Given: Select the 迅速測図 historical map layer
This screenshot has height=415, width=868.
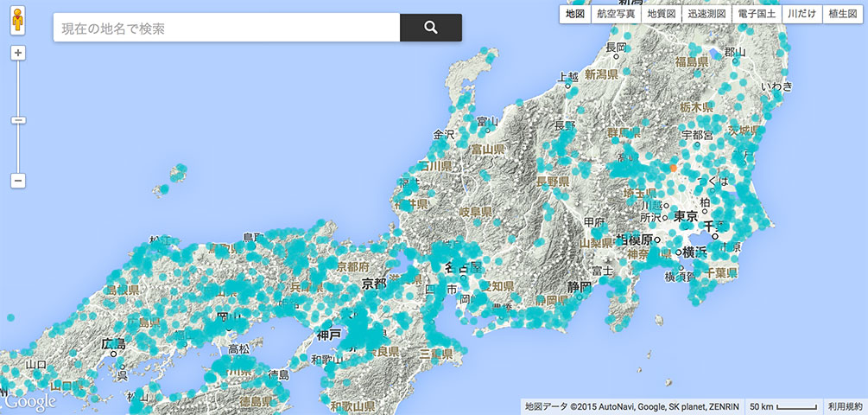Looking at the screenshot, I should [706, 14].
